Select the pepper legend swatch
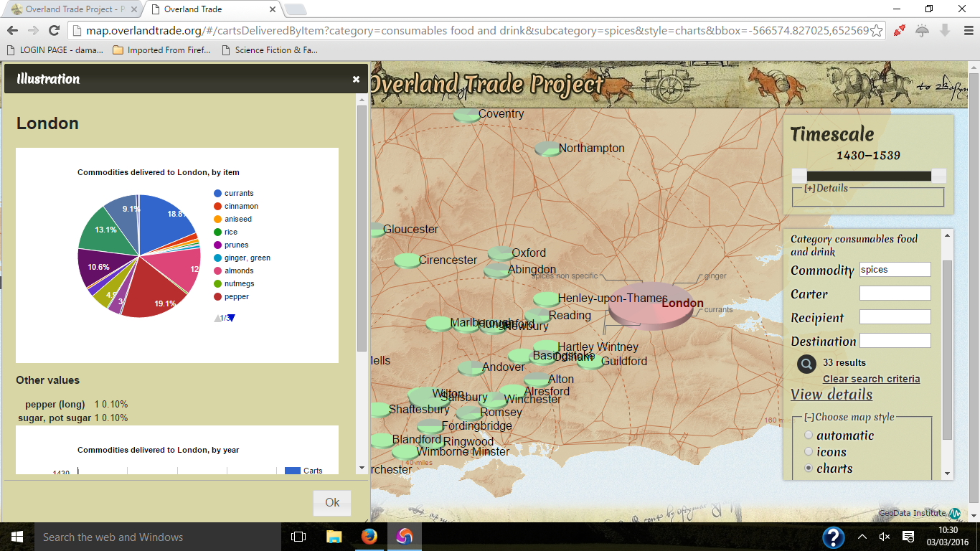This screenshot has width=980, height=551. point(217,297)
